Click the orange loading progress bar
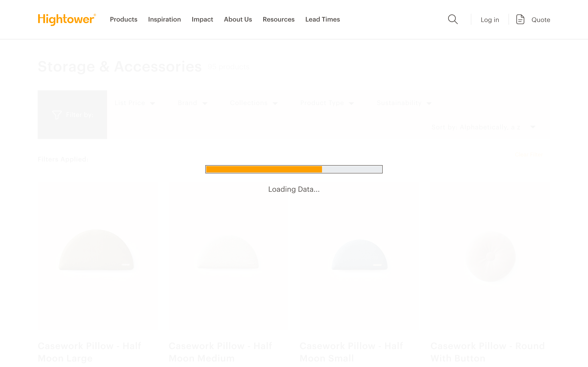Image resolution: width=588 pixels, height=367 pixels. pos(264,169)
